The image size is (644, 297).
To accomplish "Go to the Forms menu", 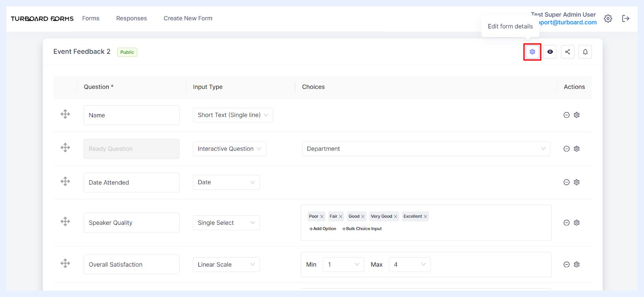I will tap(91, 18).
